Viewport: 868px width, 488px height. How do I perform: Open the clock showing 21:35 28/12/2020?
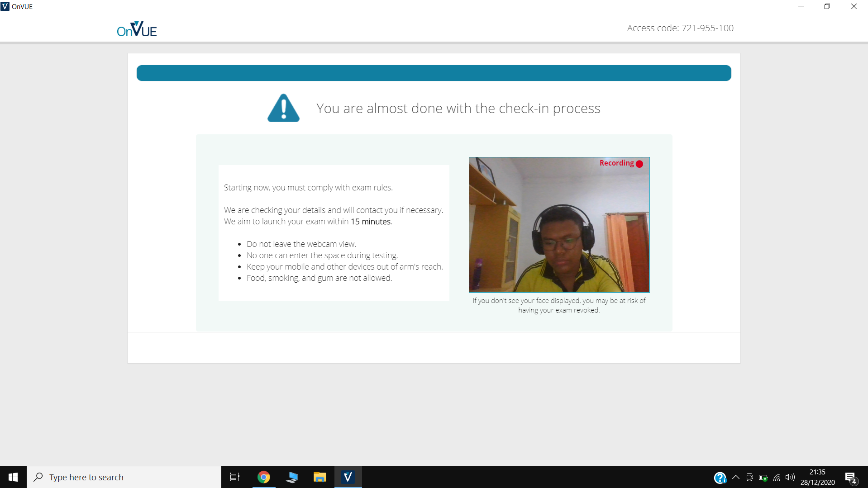point(817,477)
